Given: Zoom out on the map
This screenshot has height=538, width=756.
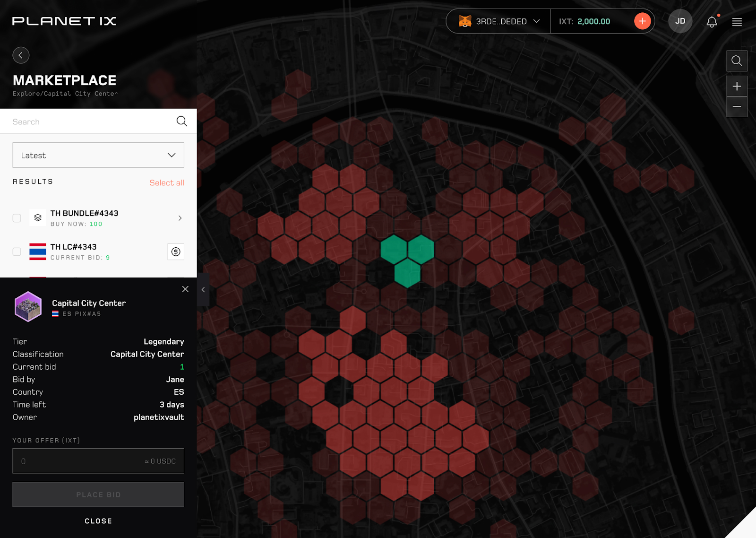Looking at the screenshot, I should pyautogui.click(x=737, y=107).
